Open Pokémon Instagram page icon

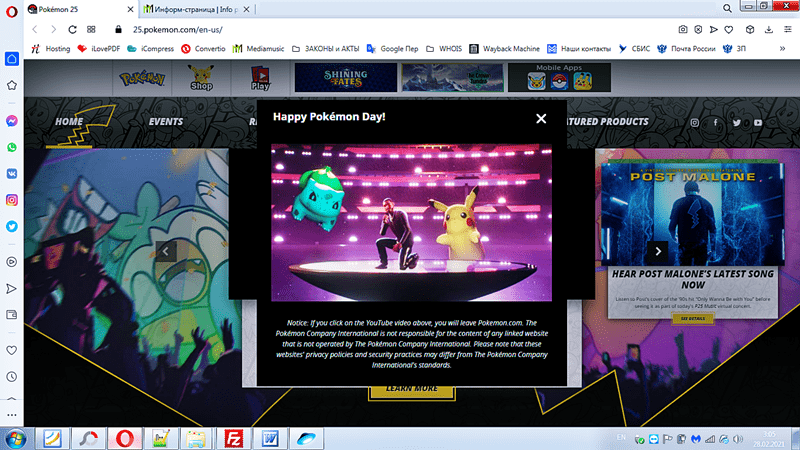click(694, 122)
